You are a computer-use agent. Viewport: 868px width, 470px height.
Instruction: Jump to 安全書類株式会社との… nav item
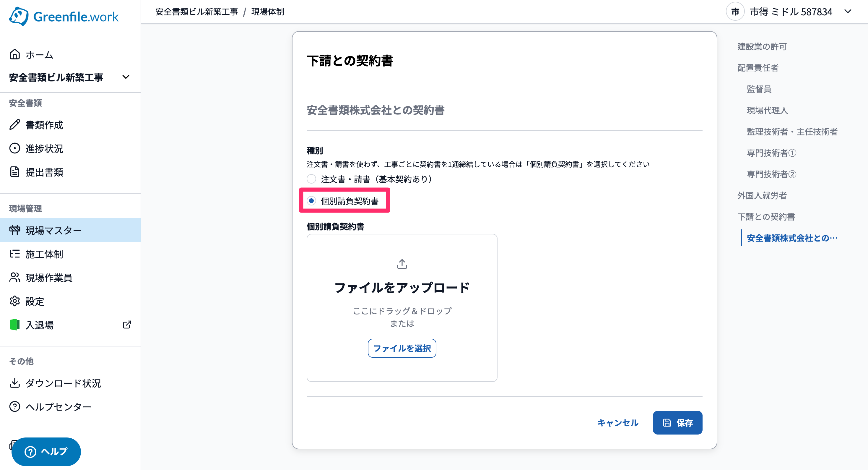pos(792,238)
